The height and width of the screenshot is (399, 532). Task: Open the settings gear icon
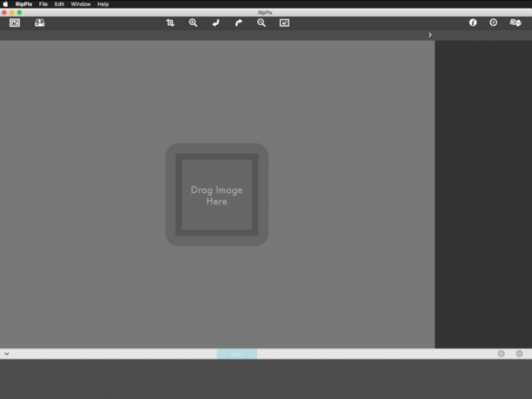494,23
